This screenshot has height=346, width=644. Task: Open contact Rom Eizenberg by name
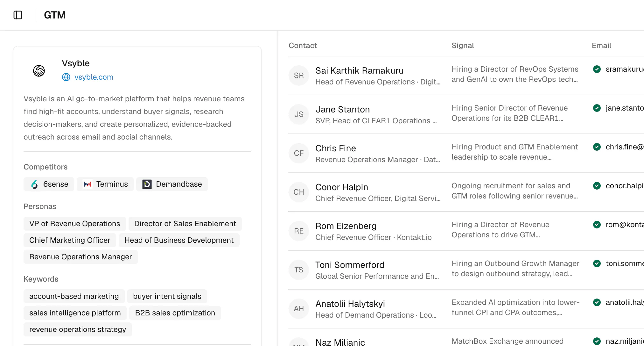click(346, 226)
